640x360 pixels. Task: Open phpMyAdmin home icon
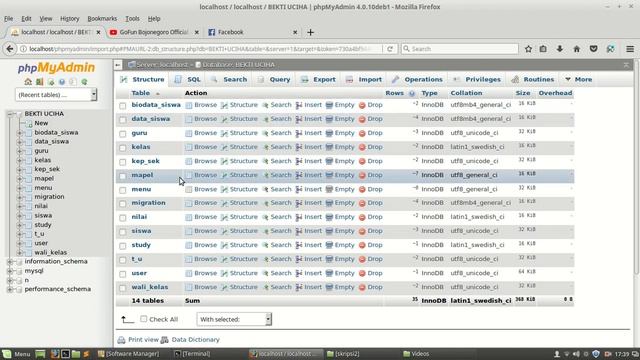(x=28, y=82)
